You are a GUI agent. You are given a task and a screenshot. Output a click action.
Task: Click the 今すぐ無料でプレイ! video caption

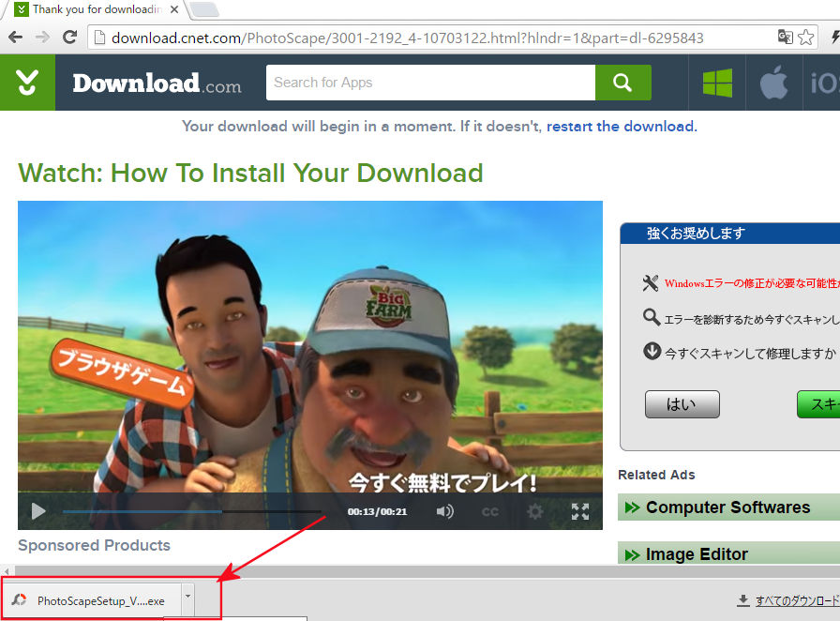[442, 483]
